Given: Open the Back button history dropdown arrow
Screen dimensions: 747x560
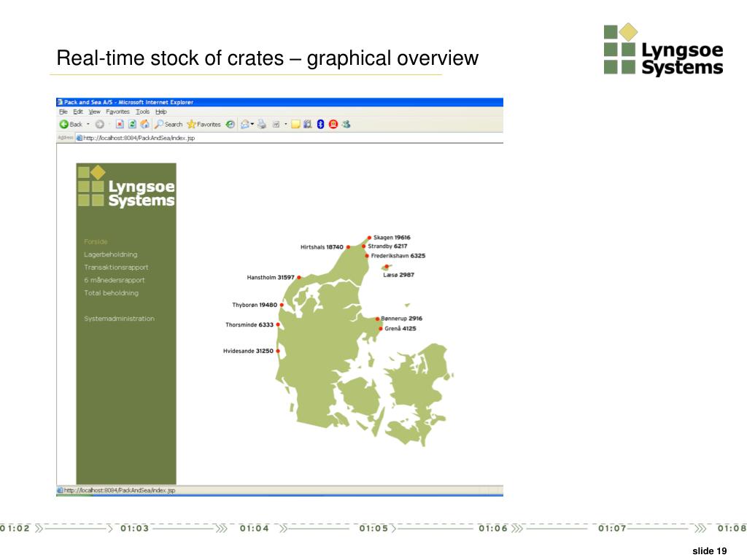Looking at the screenshot, I should (x=88, y=124).
